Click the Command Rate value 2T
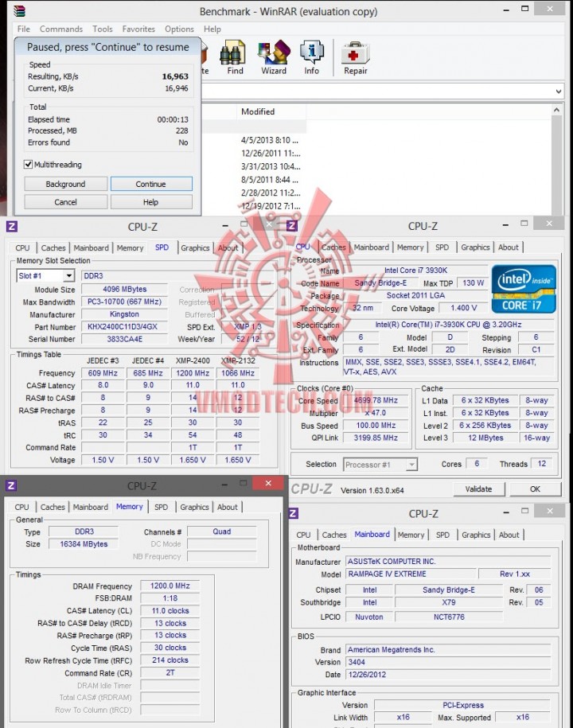The image size is (573, 728). coord(170,673)
